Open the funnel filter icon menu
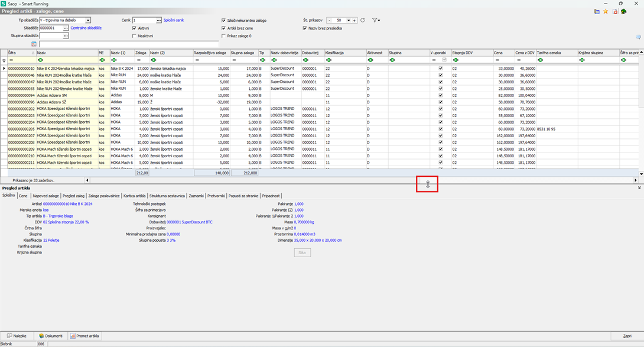Viewport: 644px width, 347px height. click(x=375, y=20)
